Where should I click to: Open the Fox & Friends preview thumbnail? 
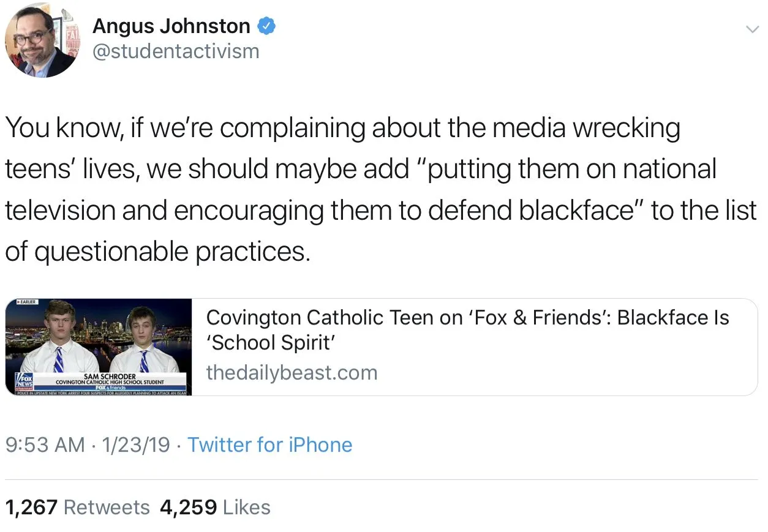click(99, 347)
